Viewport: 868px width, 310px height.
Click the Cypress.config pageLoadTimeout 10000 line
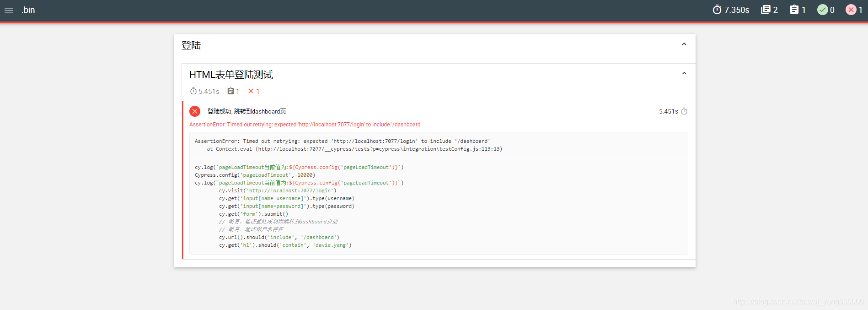tap(255, 175)
